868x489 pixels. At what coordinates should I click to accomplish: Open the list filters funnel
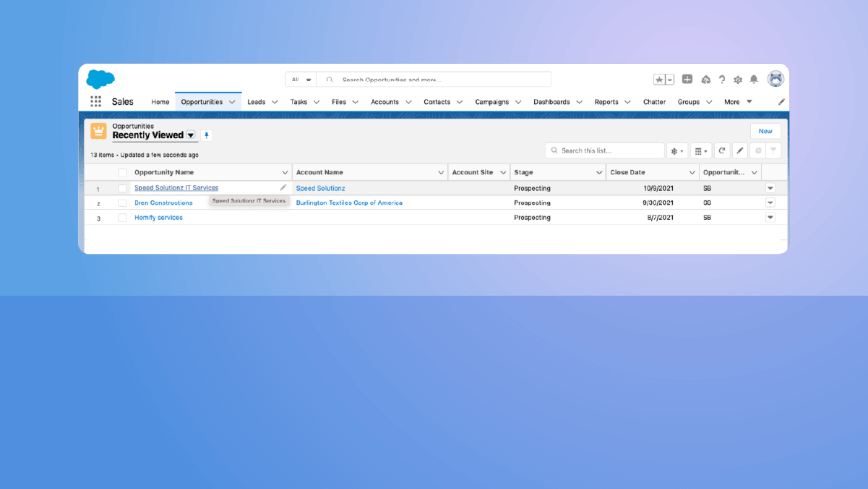[x=773, y=150]
